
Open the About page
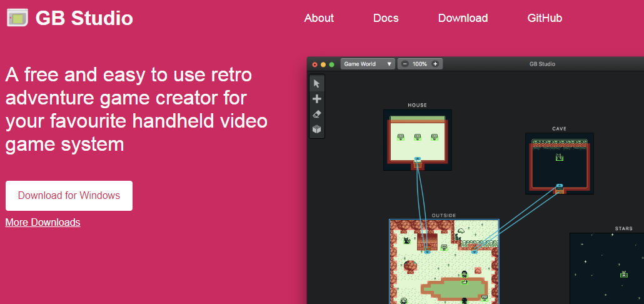tap(319, 18)
